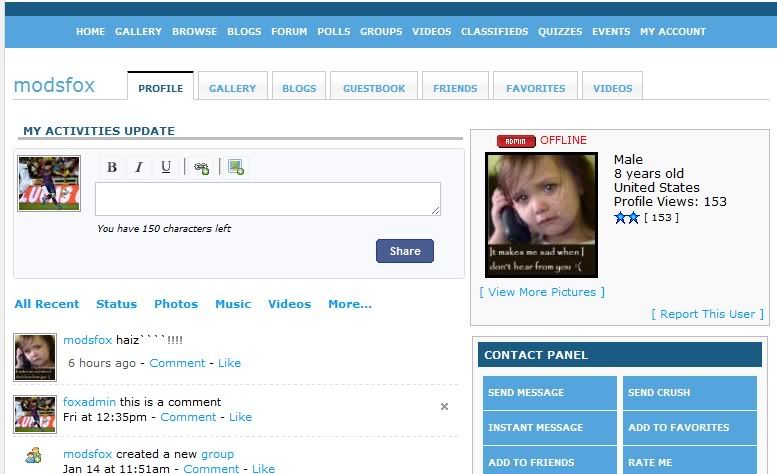Open POLLS in the top navigation
This screenshot has height=474, width=777.
[x=333, y=32]
